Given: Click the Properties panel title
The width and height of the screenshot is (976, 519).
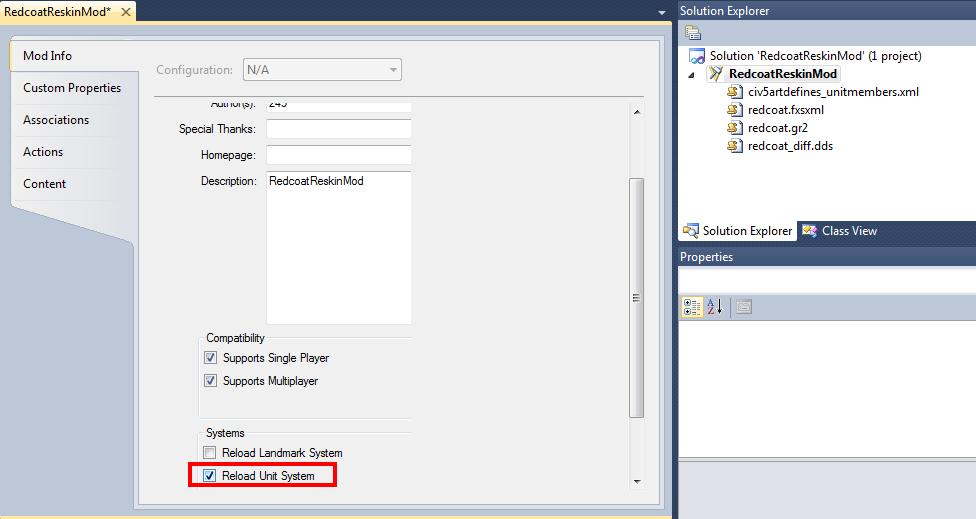Looking at the screenshot, I should click(x=706, y=257).
